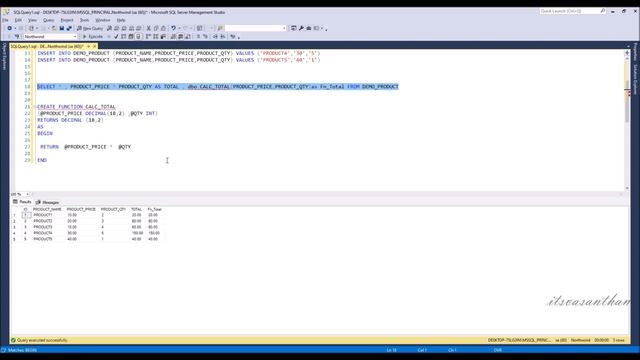Click the Undo arrow icon
Image resolution: width=640 pixels, height=360 pixels.
[173, 28]
